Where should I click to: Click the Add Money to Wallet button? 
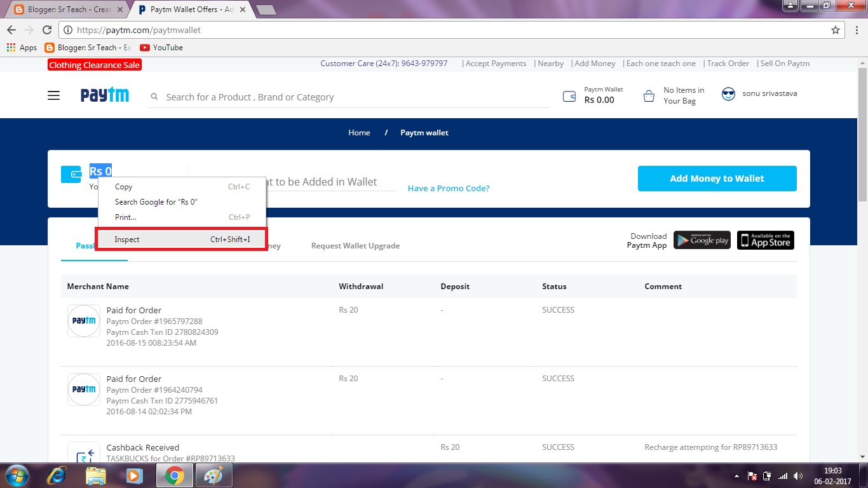click(x=717, y=179)
